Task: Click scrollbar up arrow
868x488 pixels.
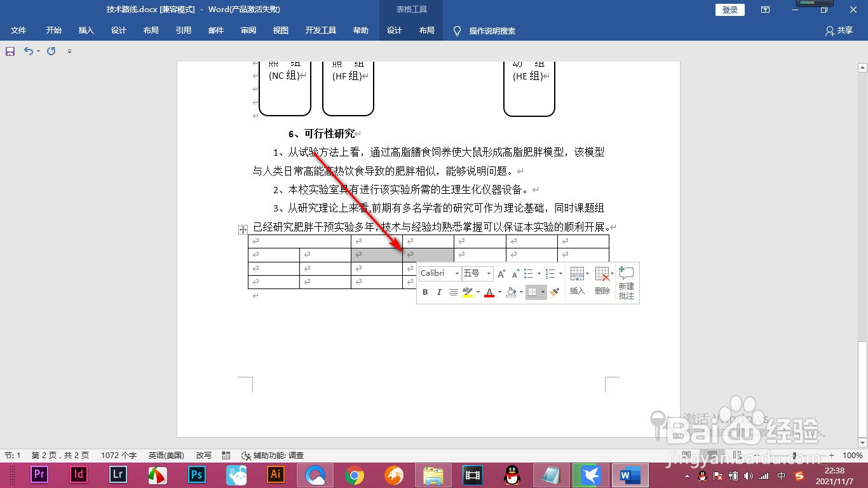Action: click(x=862, y=67)
